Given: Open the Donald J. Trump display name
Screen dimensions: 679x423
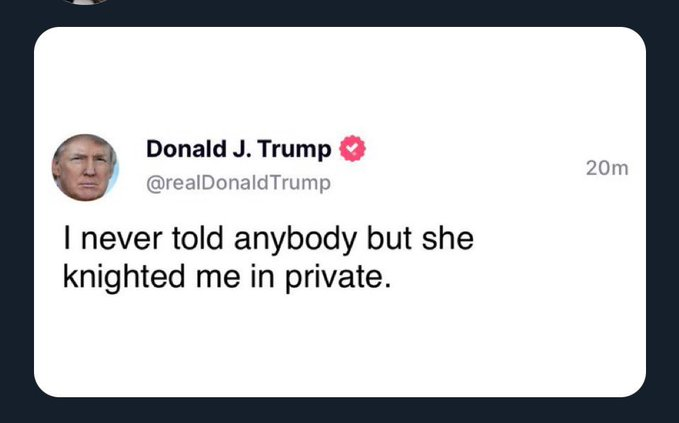Looking at the screenshot, I should [x=239, y=149].
